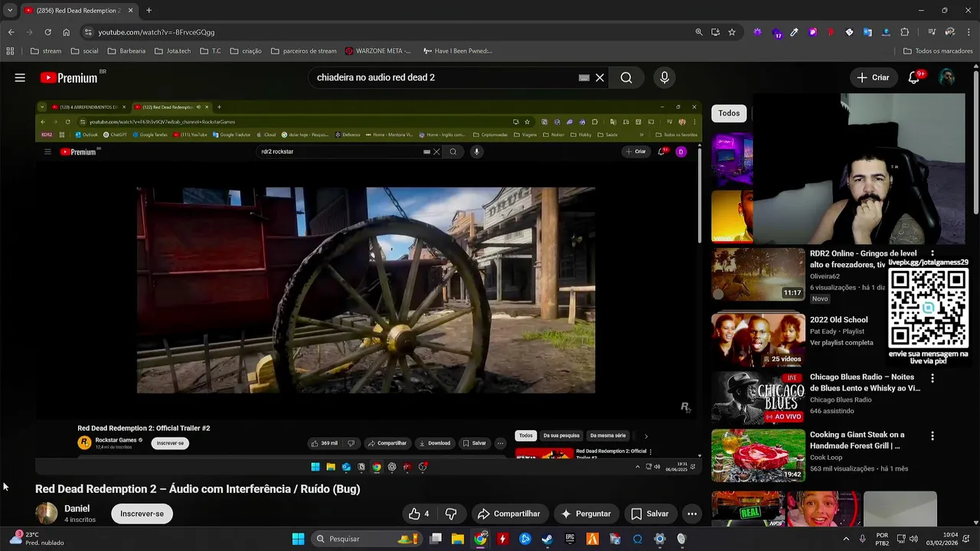This screenshot has height=551, width=980.
Task: Open Cooking a Giant Steak video title
Action: coord(857,440)
